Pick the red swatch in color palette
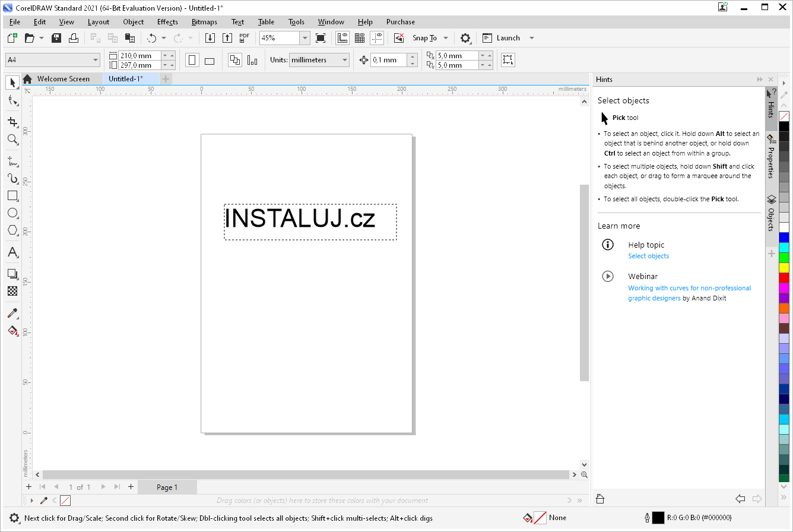Screen dimensions: 793x532 [784, 278]
